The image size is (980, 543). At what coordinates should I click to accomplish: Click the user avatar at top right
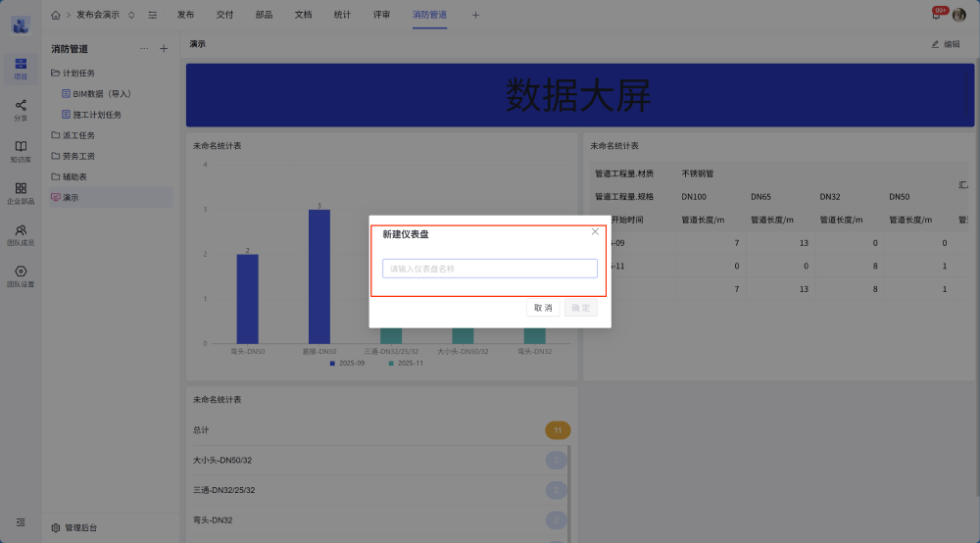tap(958, 15)
